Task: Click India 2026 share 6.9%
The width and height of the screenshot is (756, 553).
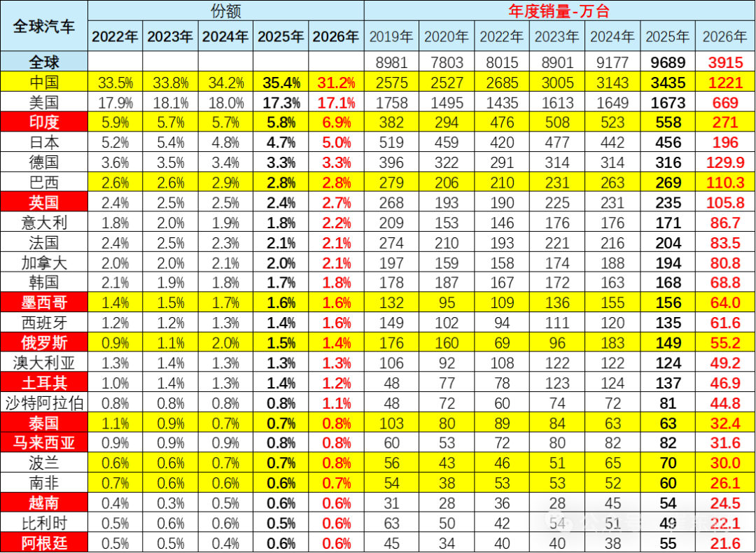Action: click(x=336, y=122)
